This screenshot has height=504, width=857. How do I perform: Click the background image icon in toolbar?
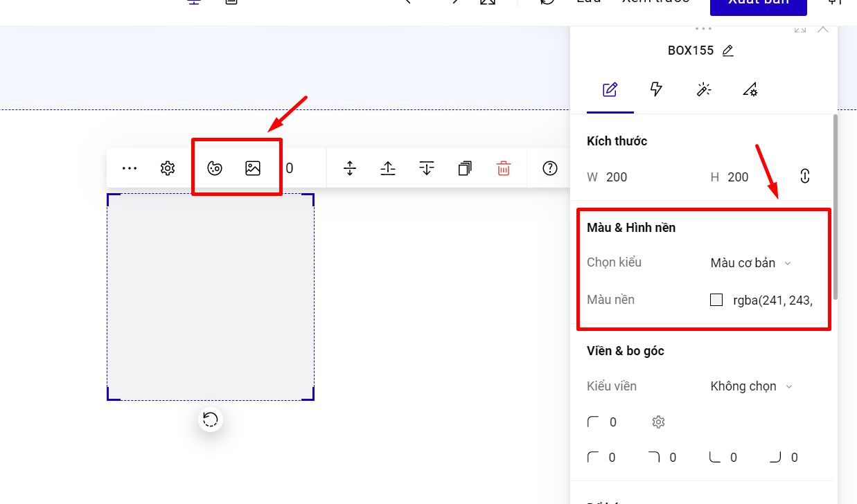pos(253,168)
